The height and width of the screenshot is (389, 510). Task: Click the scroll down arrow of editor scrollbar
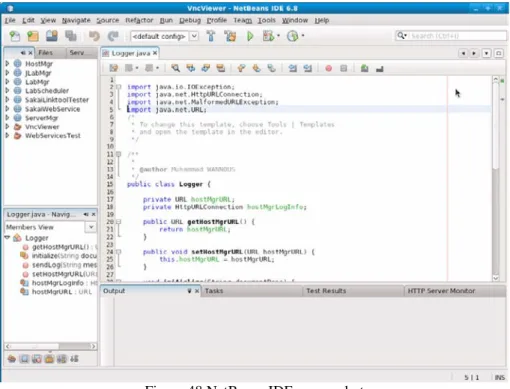(x=496, y=278)
